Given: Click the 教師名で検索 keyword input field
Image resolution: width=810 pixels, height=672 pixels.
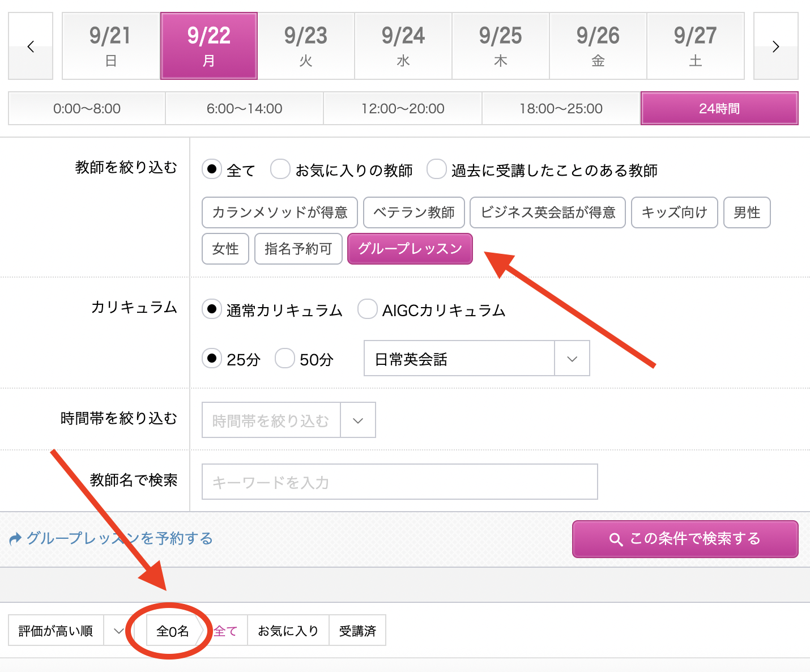Looking at the screenshot, I should (x=399, y=482).
